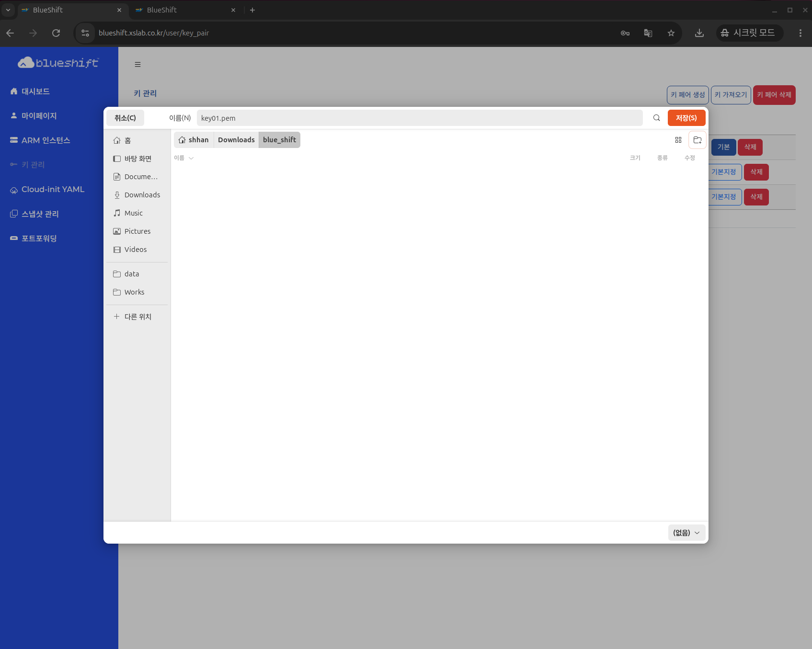Bookmark page with the star icon
The image size is (812, 649).
[x=671, y=33]
